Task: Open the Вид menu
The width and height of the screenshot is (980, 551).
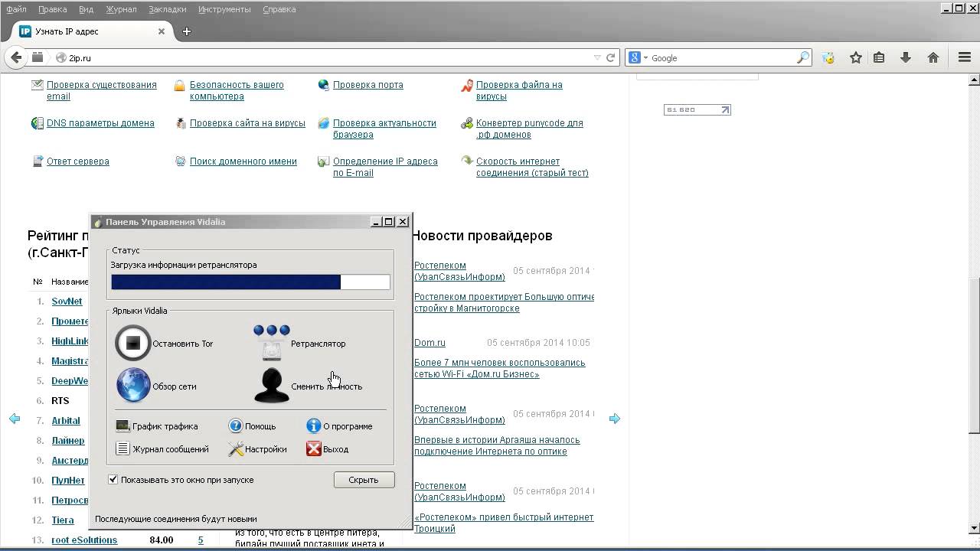Action: [86, 9]
